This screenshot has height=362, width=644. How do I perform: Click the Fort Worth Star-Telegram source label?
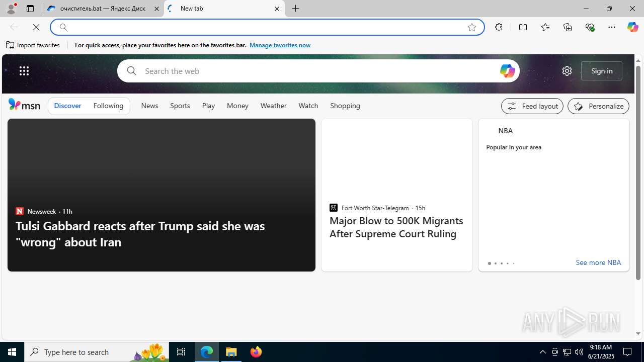pyautogui.click(x=375, y=208)
